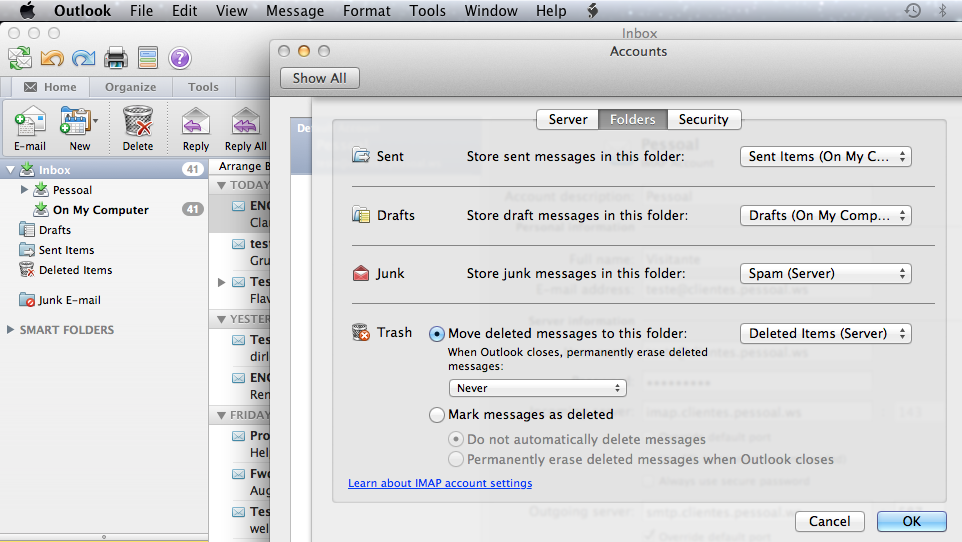Open the Sent Items folder dropdown
This screenshot has height=542, width=962.
[825, 157]
